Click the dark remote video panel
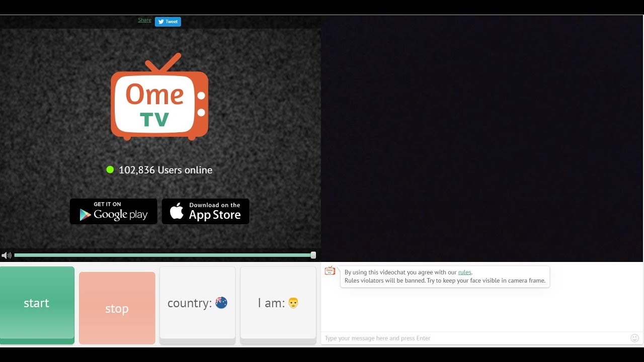Image resolution: width=644 pixels, height=362 pixels. [x=482, y=138]
